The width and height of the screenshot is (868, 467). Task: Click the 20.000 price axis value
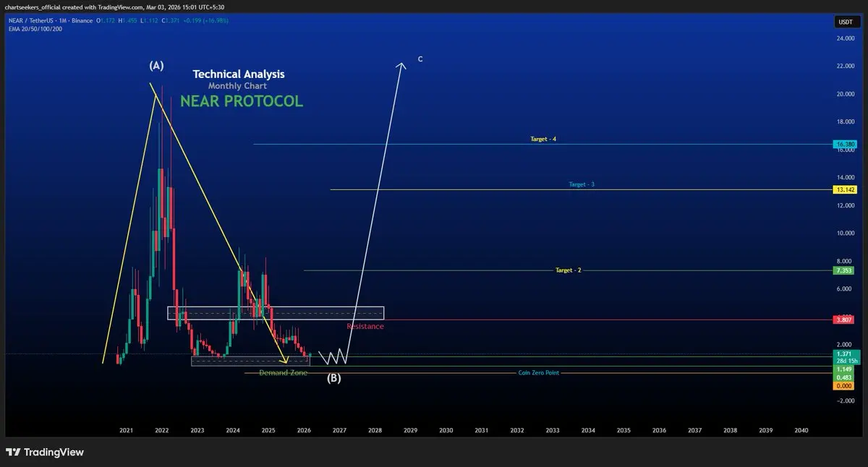(846, 94)
